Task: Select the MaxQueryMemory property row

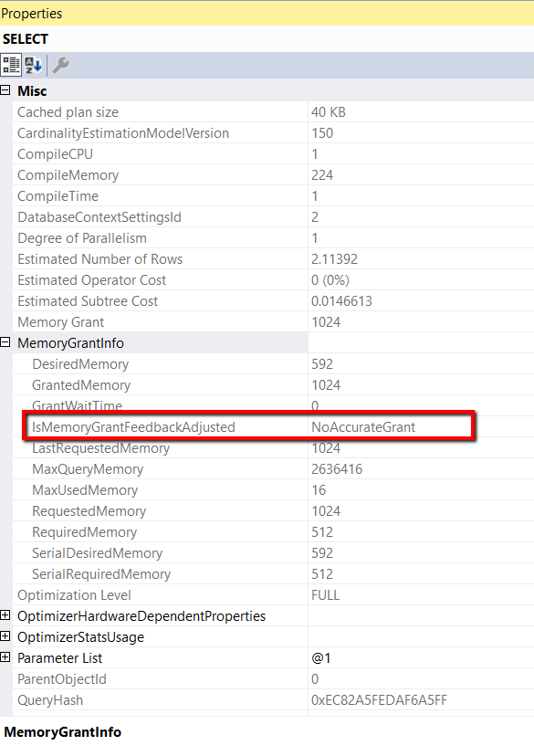Action: click(273, 469)
